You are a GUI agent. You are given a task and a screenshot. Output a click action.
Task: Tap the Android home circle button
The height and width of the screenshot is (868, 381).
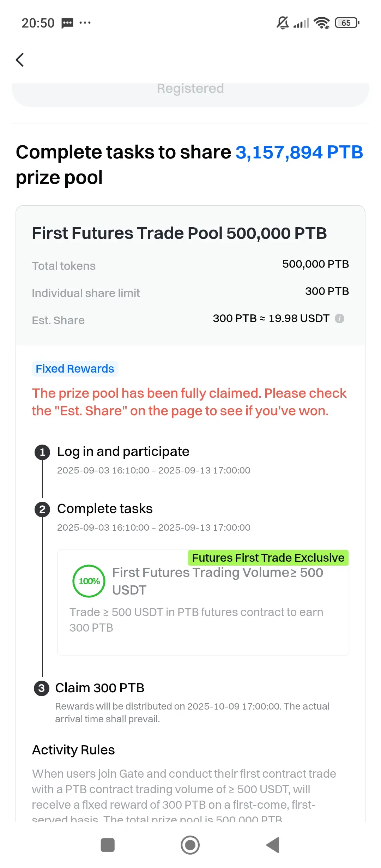(x=190, y=845)
